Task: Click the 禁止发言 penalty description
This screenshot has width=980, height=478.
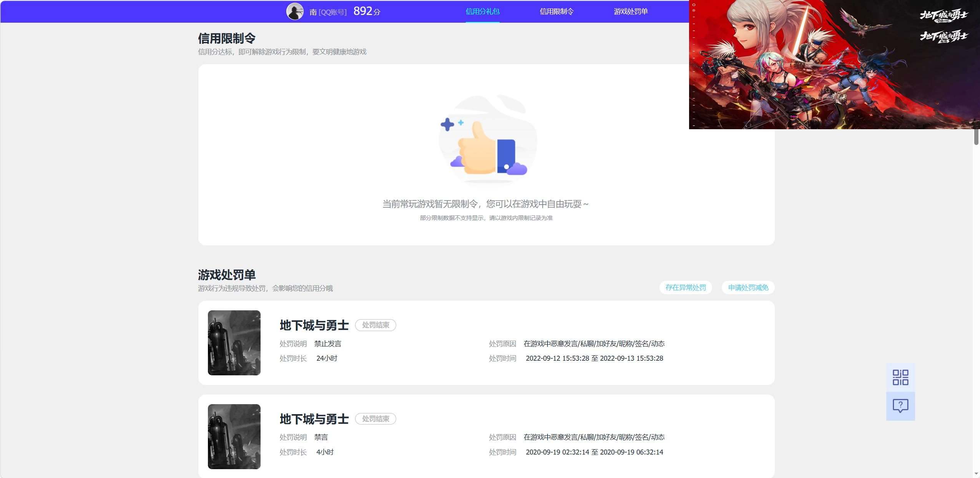Action: (328, 344)
